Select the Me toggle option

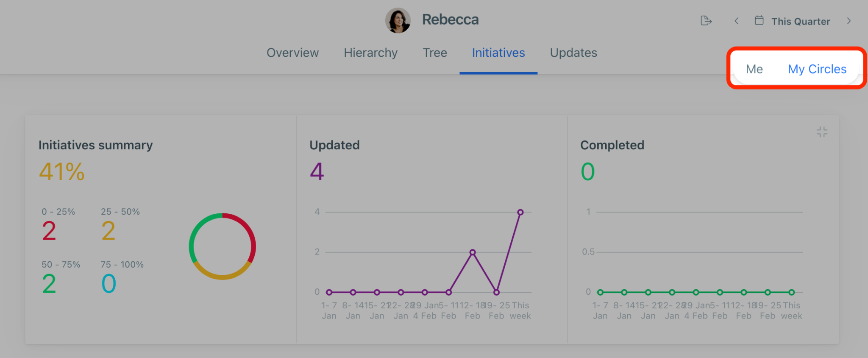pos(754,69)
